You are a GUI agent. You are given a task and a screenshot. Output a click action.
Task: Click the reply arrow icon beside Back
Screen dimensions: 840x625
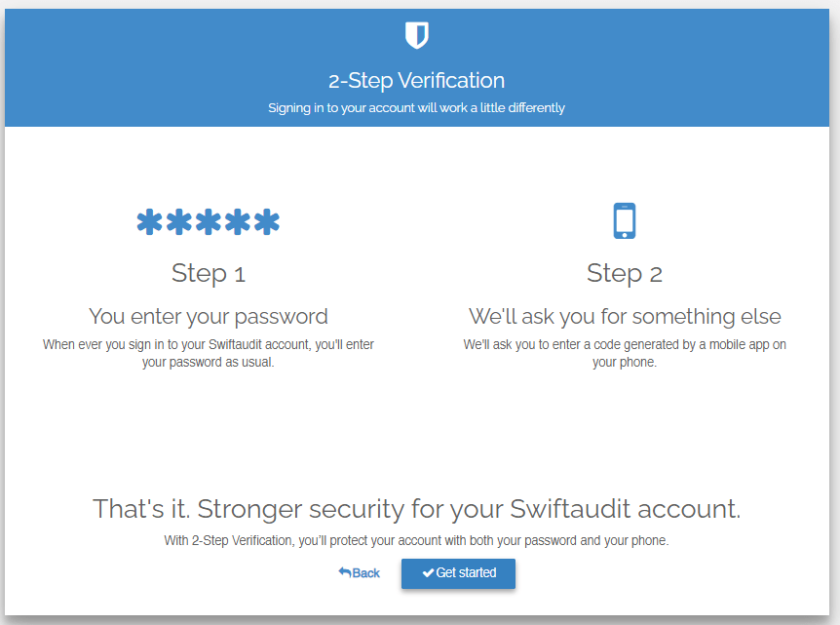click(344, 572)
